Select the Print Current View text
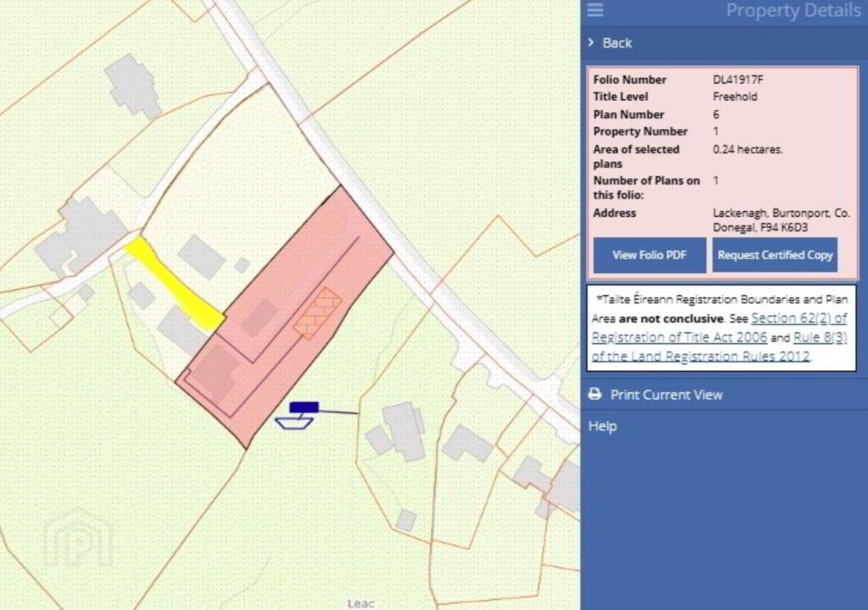This screenshot has height=610, width=868. coord(666,395)
